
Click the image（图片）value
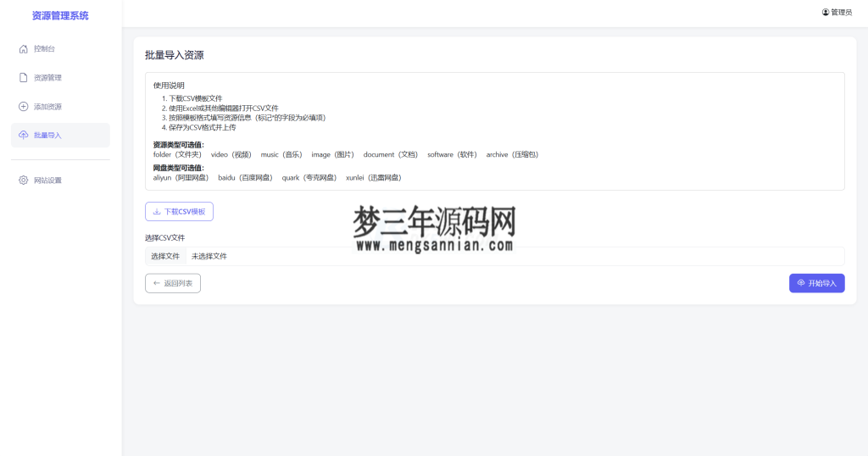pyautogui.click(x=332, y=154)
